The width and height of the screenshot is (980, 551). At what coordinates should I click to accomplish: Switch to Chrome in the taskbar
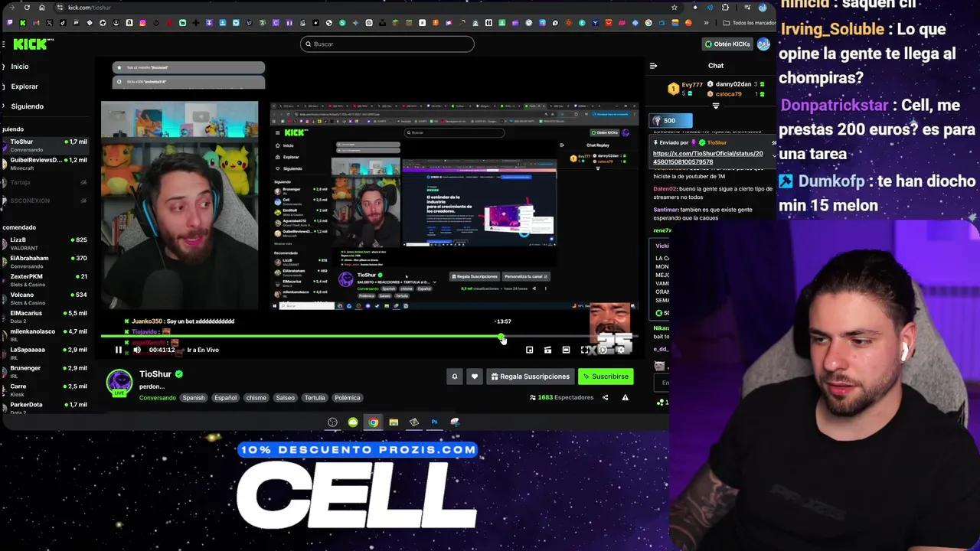[x=373, y=422]
